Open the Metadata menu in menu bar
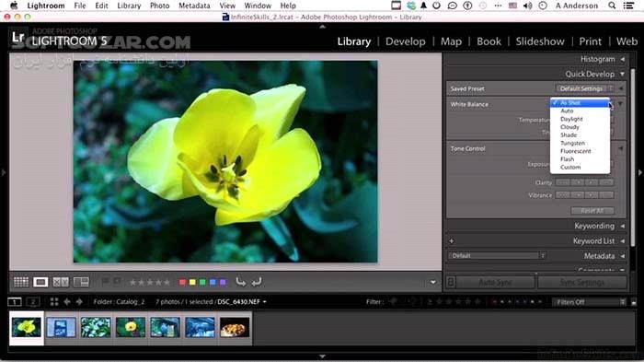The width and height of the screenshot is (644, 362). pyautogui.click(x=194, y=6)
